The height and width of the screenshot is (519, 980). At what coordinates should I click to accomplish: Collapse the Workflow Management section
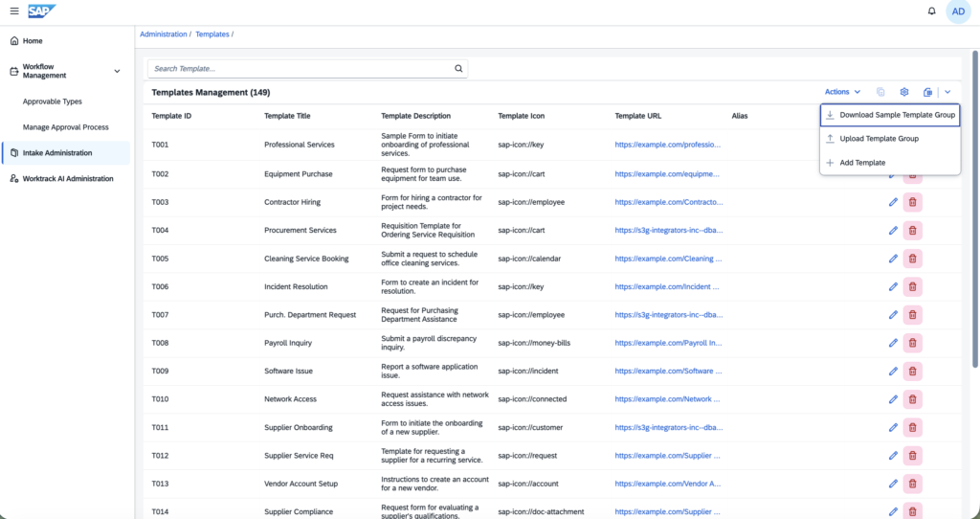[x=117, y=71]
